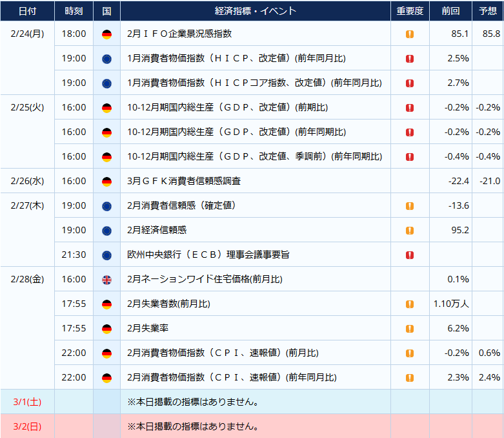Click previous value -13.6
The width and height of the screenshot is (504, 438).
[459, 205]
